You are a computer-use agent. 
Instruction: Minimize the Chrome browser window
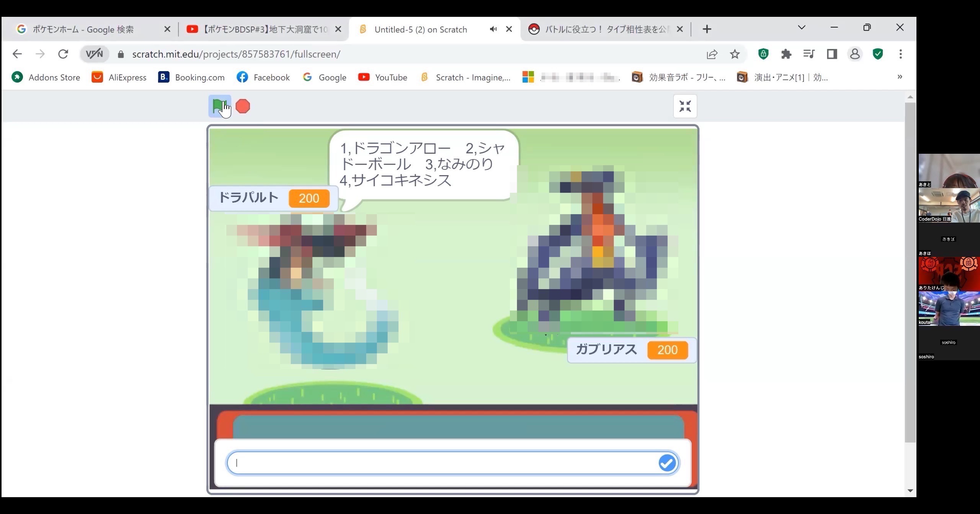click(x=835, y=28)
